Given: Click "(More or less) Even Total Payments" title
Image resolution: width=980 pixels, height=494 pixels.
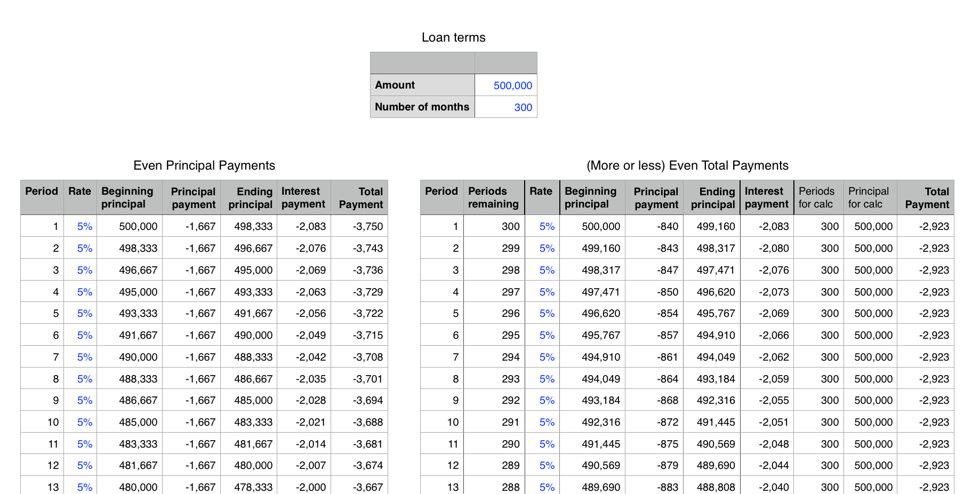Looking at the screenshot, I should point(687,165).
